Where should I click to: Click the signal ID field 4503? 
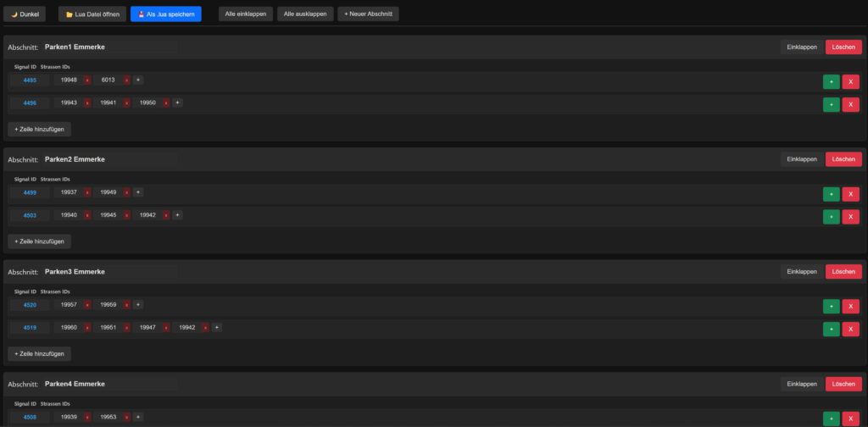coord(30,215)
